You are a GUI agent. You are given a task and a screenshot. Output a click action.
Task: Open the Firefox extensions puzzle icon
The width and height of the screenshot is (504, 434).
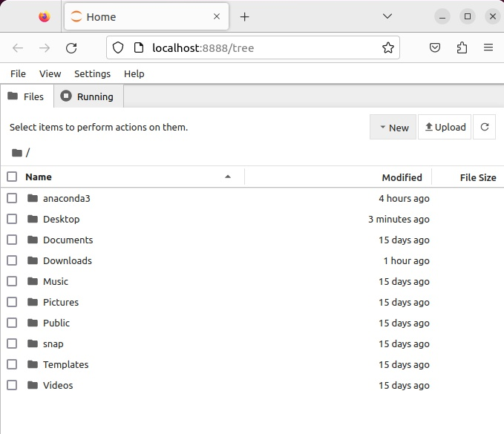point(462,48)
